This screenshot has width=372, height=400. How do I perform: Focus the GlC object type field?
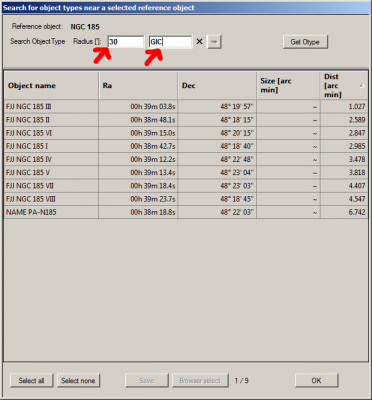tap(170, 42)
